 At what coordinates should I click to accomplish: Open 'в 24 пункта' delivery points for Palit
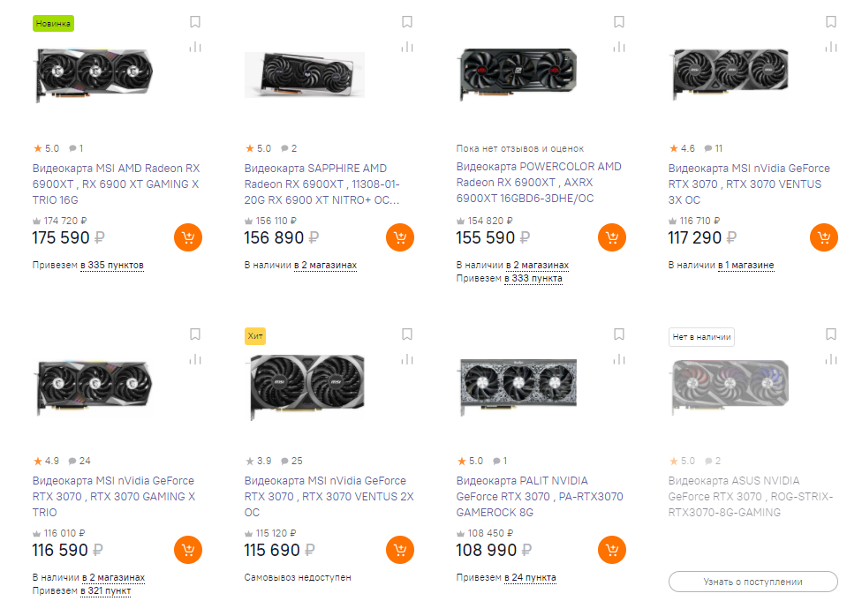(x=530, y=577)
